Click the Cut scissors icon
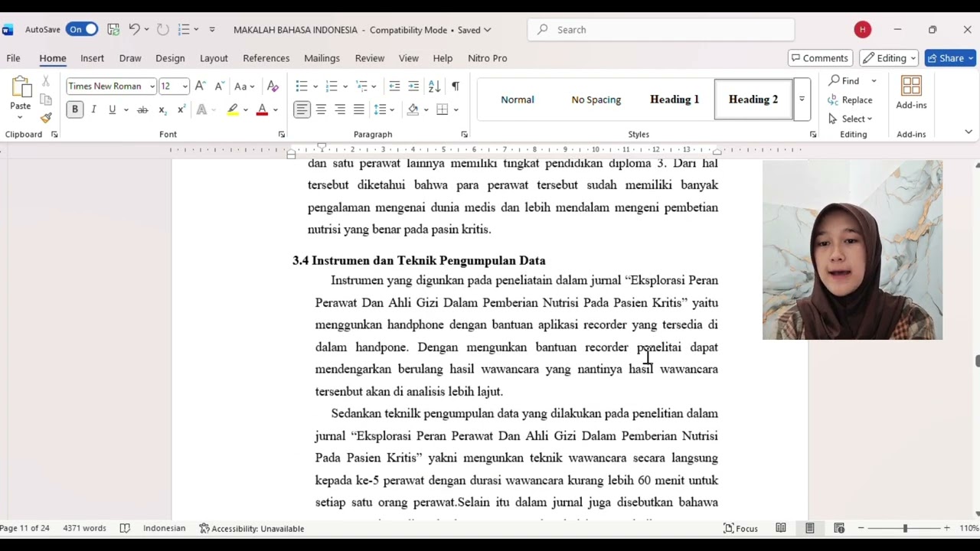The height and width of the screenshot is (551, 980). click(46, 81)
